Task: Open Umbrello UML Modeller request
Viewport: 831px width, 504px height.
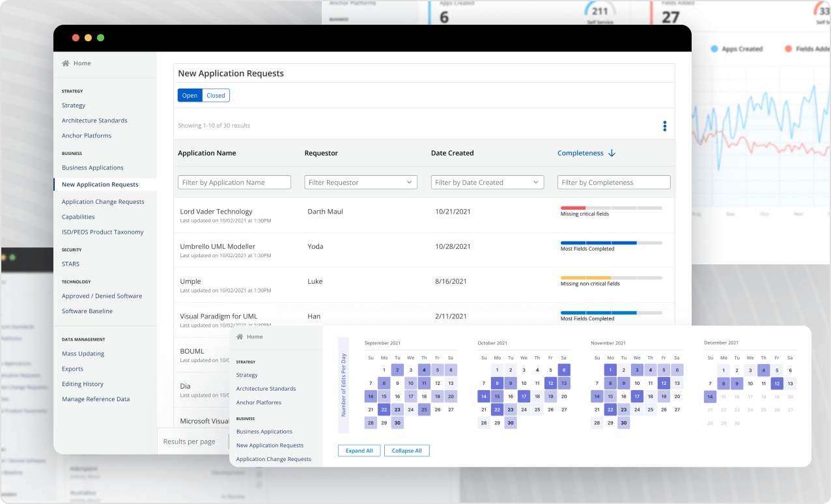Action: click(218, 247)
